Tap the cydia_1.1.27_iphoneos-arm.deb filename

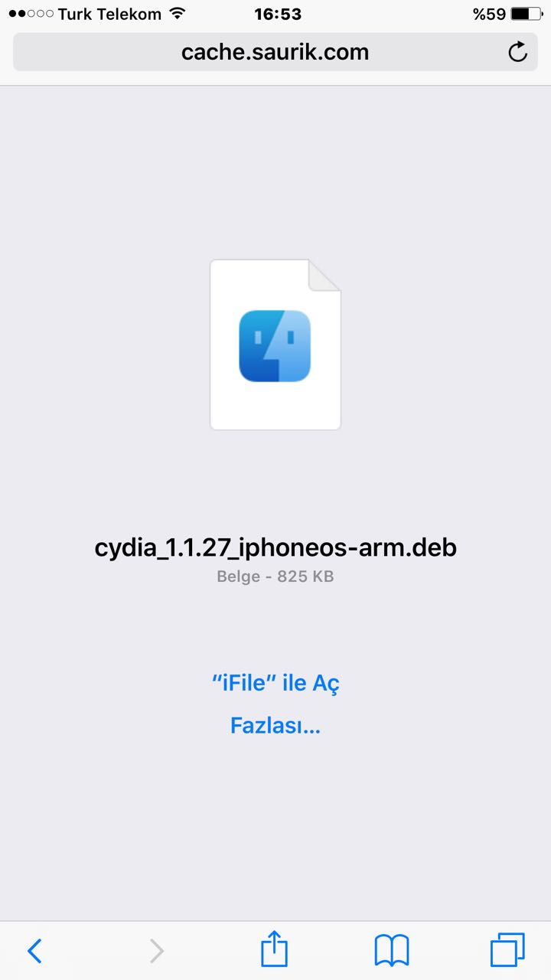point(275,548)
